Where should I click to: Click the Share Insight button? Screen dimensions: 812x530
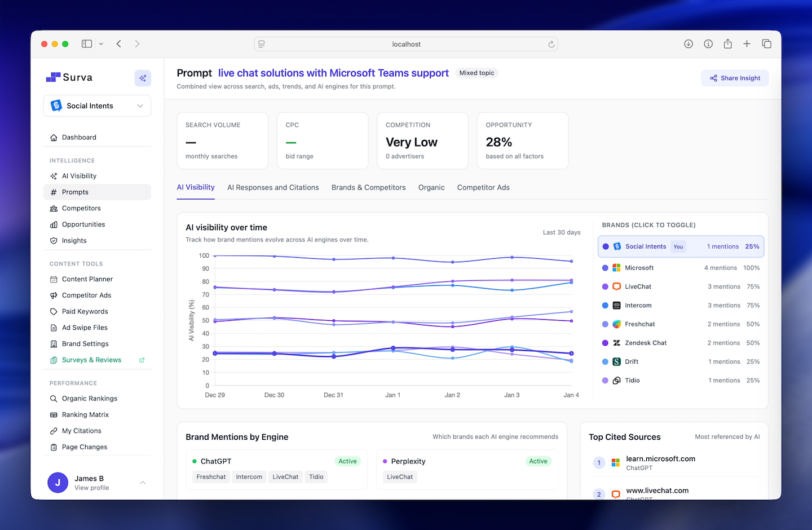pos(735,78)
